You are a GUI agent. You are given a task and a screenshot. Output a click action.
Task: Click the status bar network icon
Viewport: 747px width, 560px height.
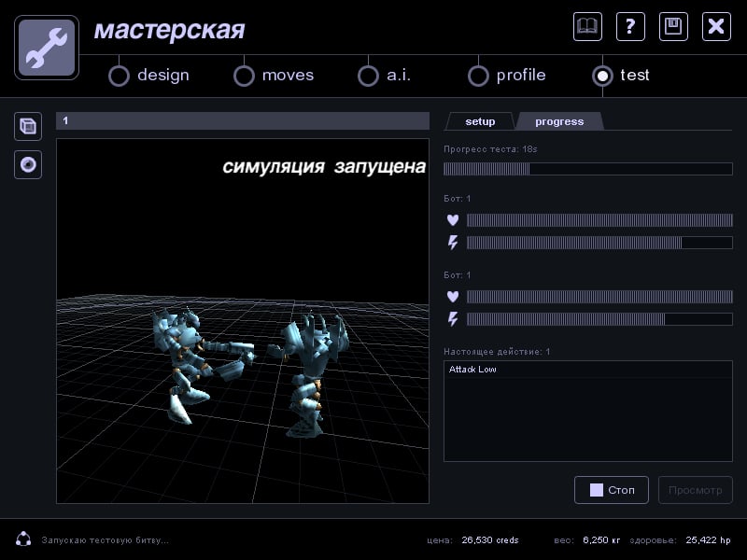click(23, 539)
